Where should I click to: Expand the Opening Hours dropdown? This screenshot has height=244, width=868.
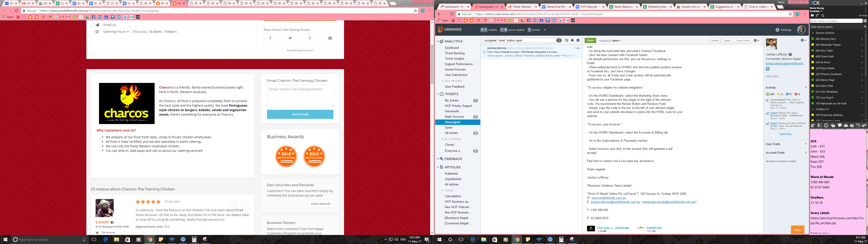pyautogui.click(x=116, y=32)
